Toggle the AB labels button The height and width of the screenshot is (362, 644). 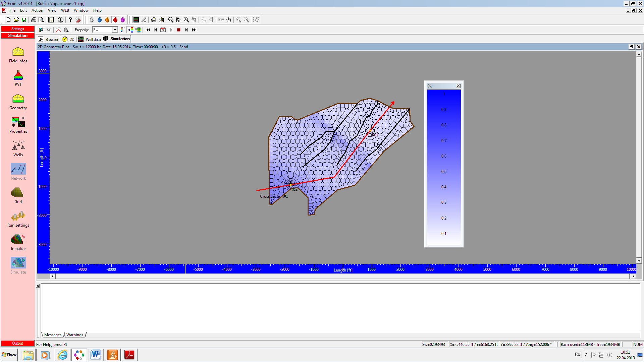tap(49, 30)
